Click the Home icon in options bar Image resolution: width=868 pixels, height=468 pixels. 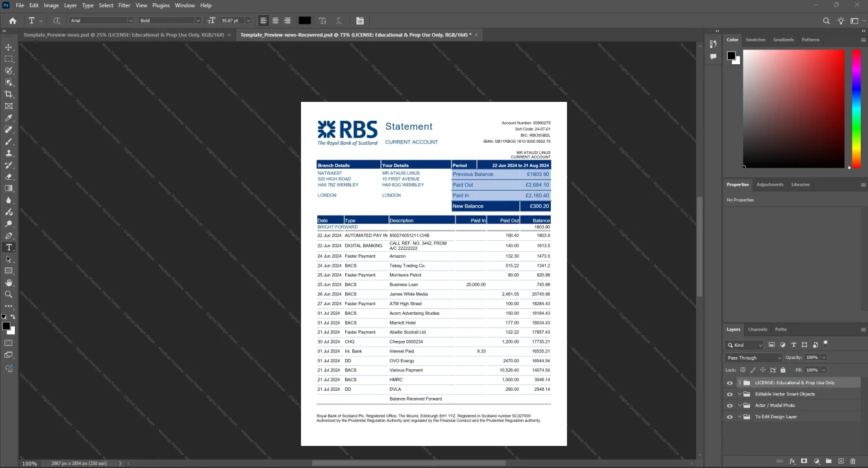pos(12,21)
